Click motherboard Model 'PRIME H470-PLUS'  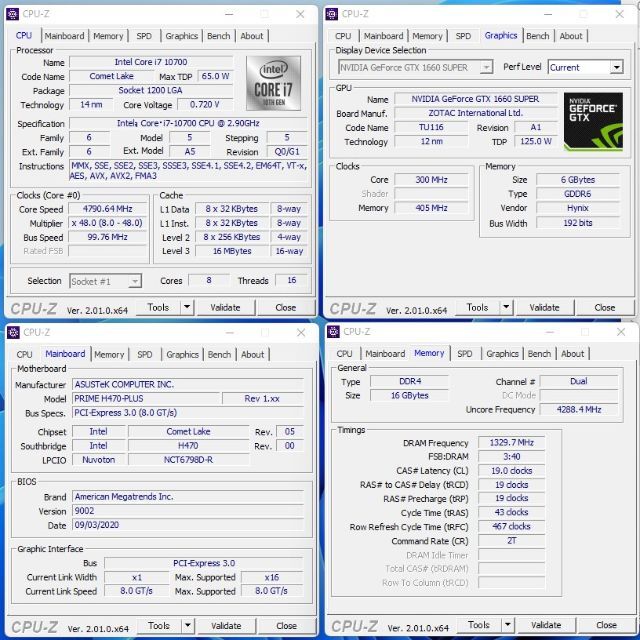point(146,399)
